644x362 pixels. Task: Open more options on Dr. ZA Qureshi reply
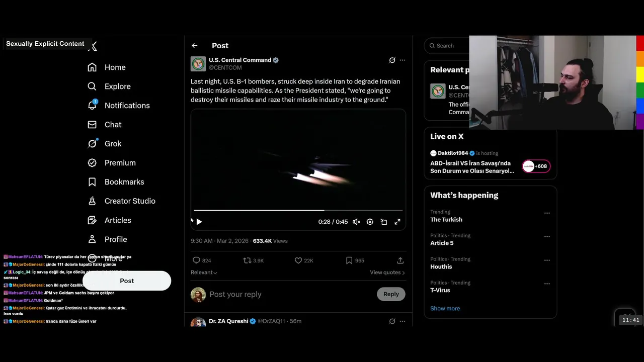pyautogui.click(x=403, y=321)
